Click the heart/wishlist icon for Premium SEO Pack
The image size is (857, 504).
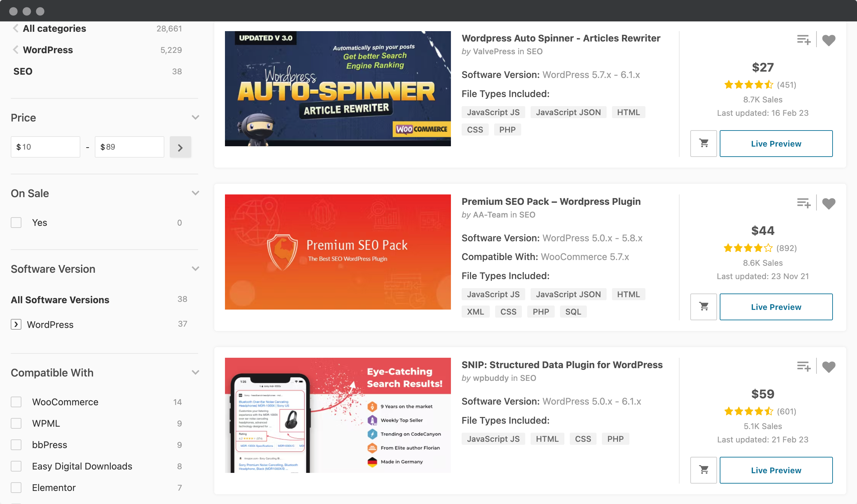point(829,202)
